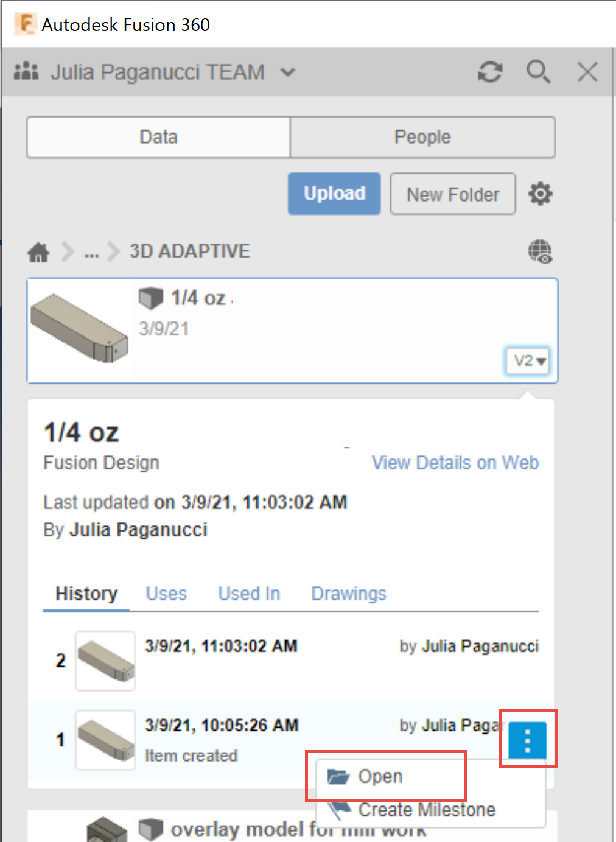This screenshot has width=616, height=842.
Task: Expand the breadcrumb ellipsis path
Action: [x=92, y=252]
